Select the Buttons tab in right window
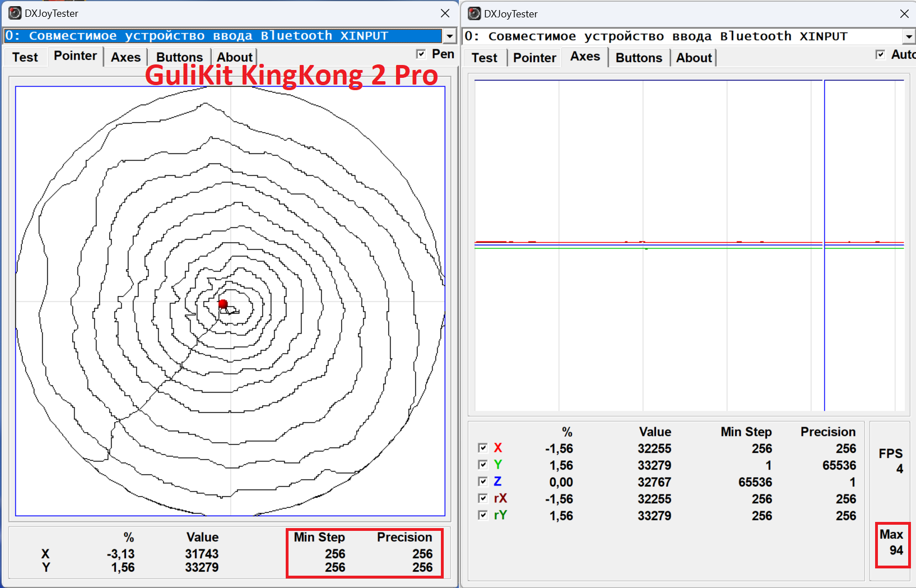Viewport: 916px width, 588px height. (x=639, y=58)
